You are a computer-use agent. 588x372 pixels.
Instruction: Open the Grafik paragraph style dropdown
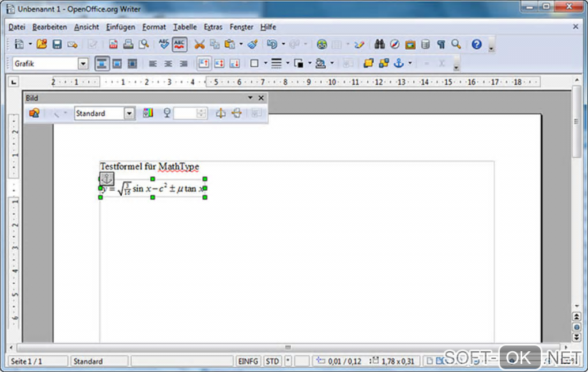point(83,64)
